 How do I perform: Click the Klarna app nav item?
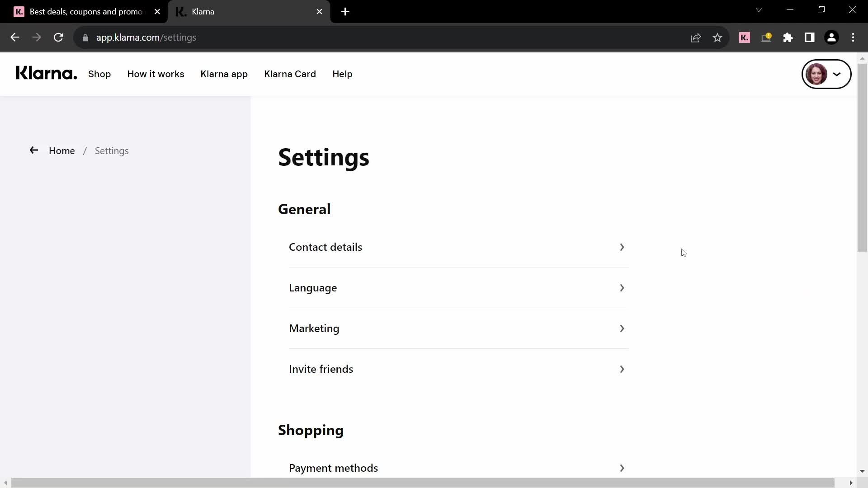pyautogui.click(x=224, y=73)
